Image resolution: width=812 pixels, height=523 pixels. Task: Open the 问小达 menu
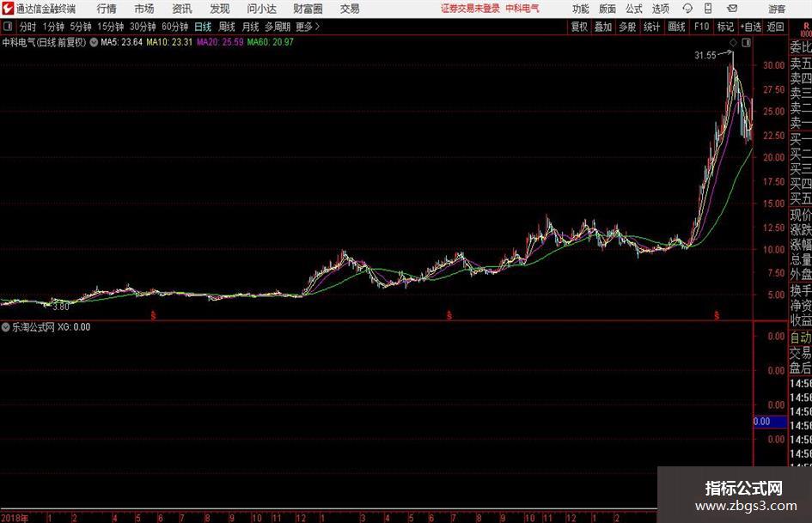[261, 9]
